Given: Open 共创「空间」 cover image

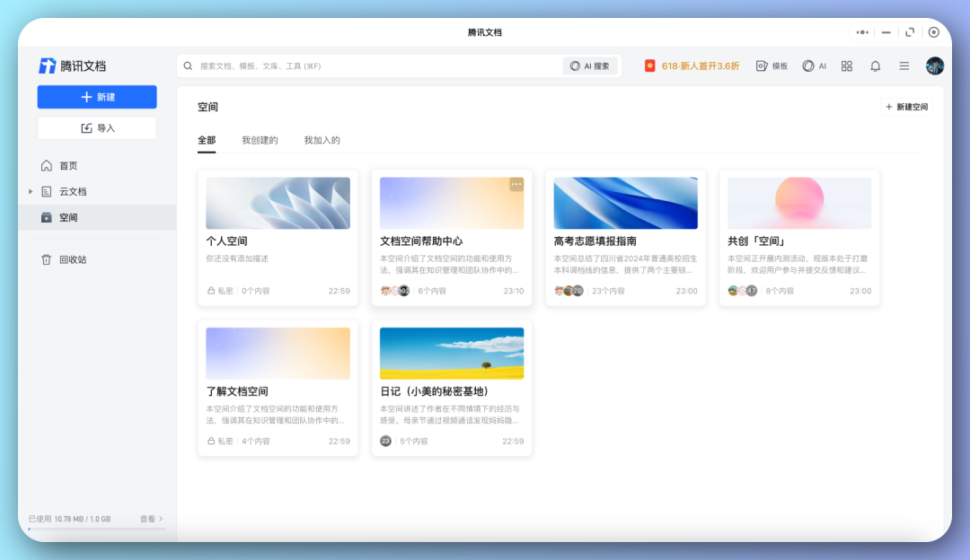Looking at the screenshot, I should coord(799,204).
